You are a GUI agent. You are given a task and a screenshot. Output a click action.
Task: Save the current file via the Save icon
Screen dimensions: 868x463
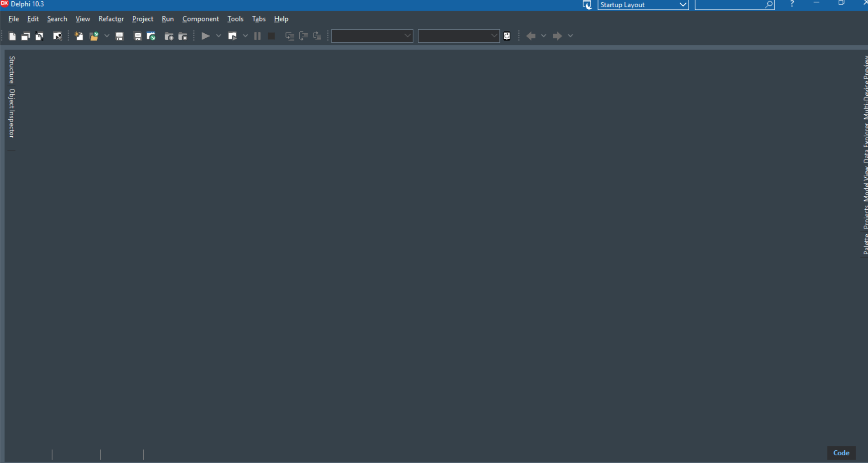(x=120, y=36)
